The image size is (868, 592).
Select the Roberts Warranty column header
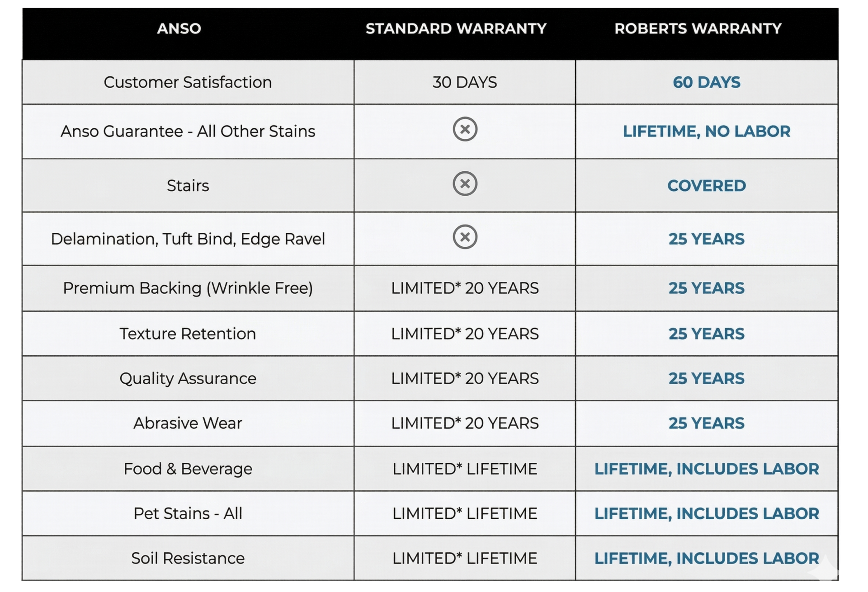[698, 28]
